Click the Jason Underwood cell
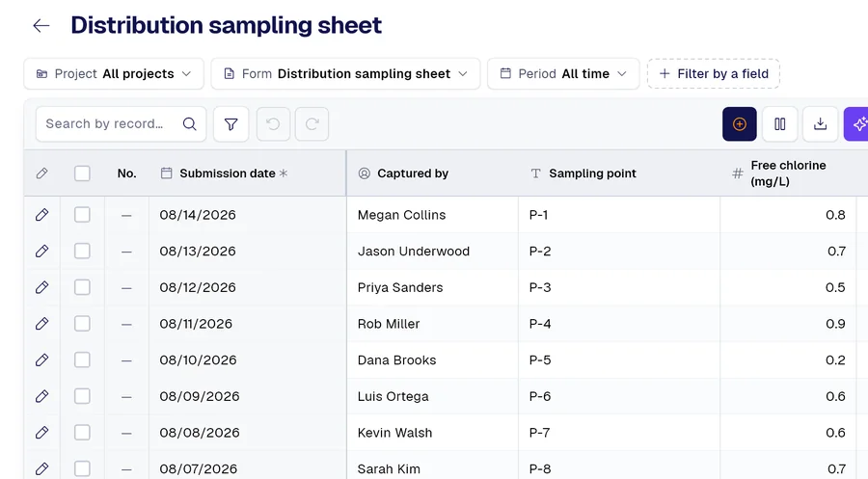Screen dimensions: 868x479 (433, 252)
